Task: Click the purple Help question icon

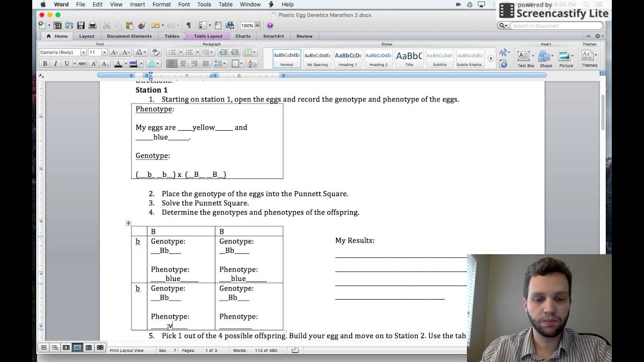Action: point(270,25)
